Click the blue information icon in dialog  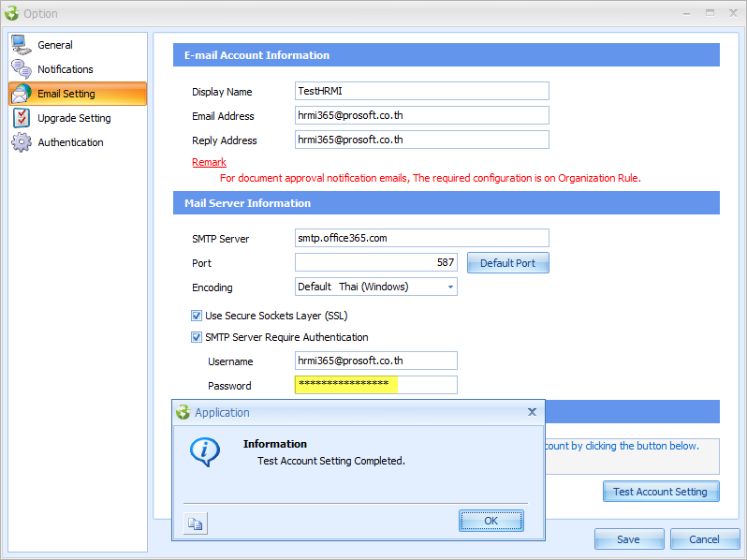point(204,451)
